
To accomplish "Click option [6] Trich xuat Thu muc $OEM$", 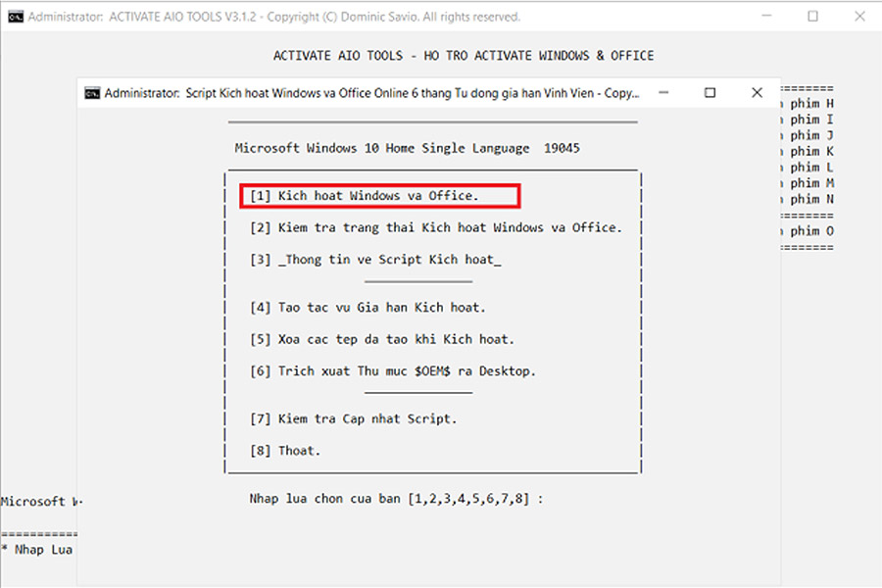I will click(x=392, y=371).
